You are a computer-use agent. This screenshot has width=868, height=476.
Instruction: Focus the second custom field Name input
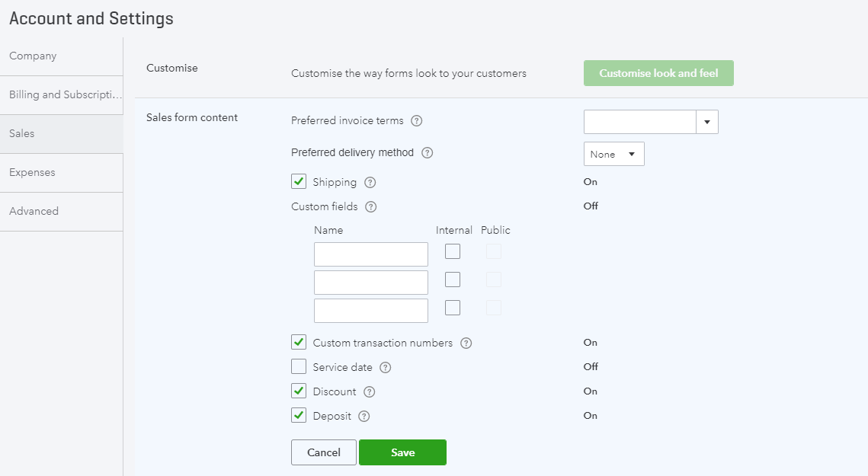(371, 283)
